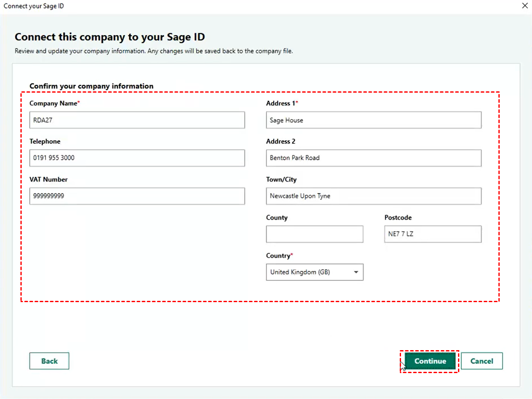Click the 'Telephone' label
This screenshot has height=399, width=532.
[45, 141]
